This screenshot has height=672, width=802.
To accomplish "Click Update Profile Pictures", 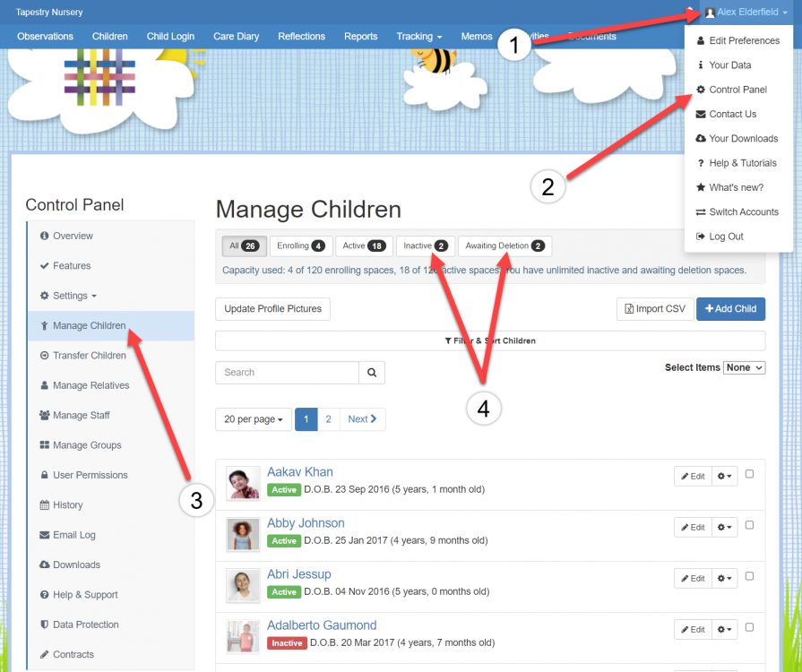I will tap(272, 309).
